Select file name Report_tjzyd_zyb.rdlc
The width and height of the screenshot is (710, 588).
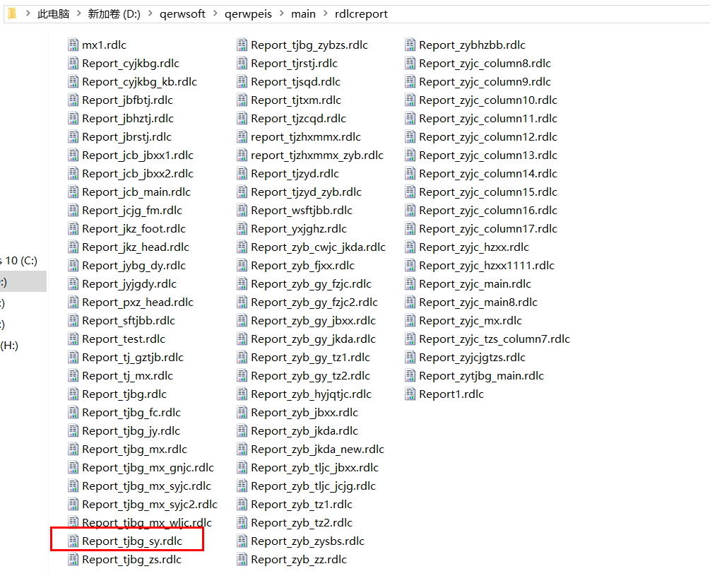pyautogui.click(x=307, y=192)
